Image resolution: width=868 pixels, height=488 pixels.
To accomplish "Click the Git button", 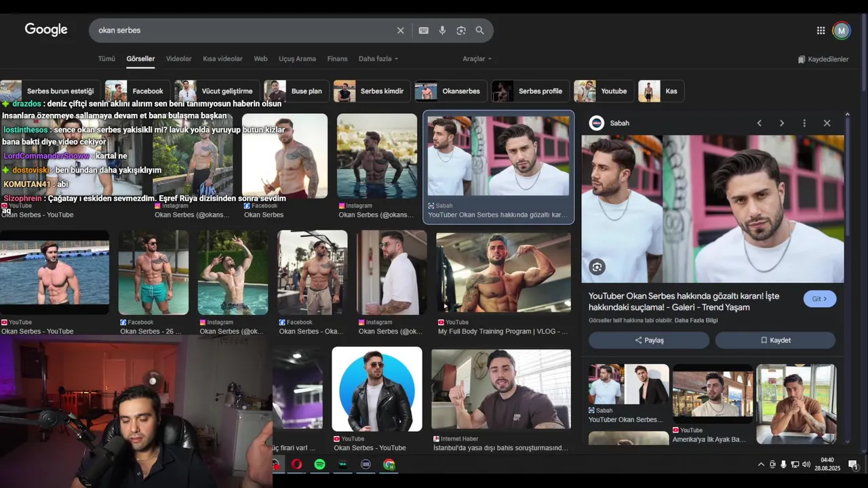I will (x=820, y=299).
